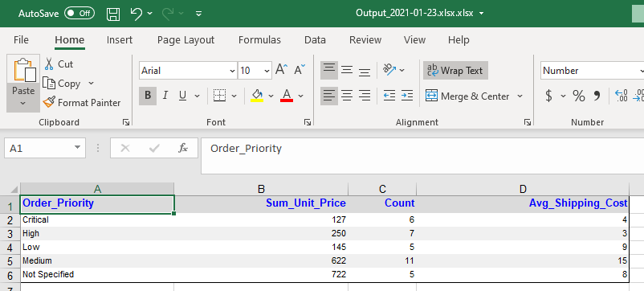This screenshot has height=291, width=644.
Task: Expand the Paste options arrow
Action: tap(23, 103)
